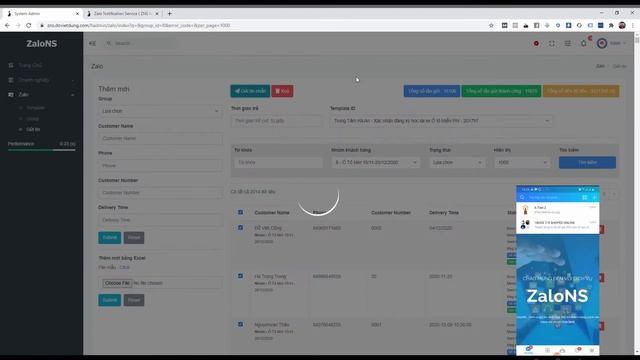Collapse the sidebar with the menu toggle icon
Viewport: 640px width, 360px height.
(93, 43)
